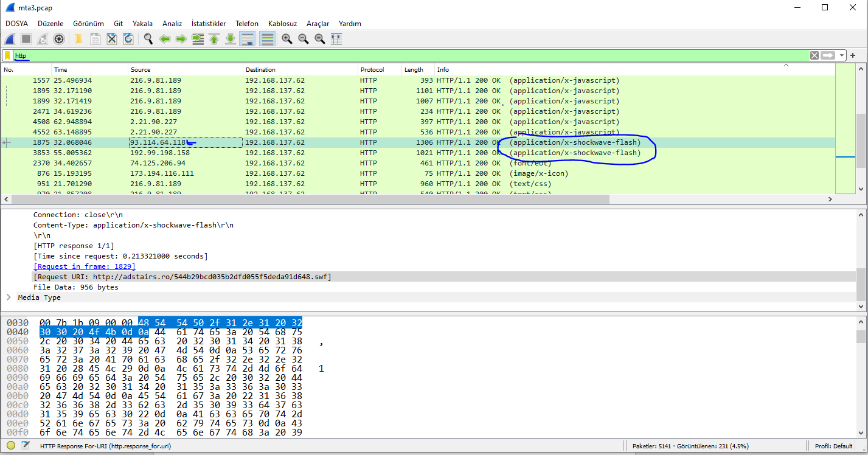Open the Kablosuz menu
The image size is (868, 455).
pos(282,24)
